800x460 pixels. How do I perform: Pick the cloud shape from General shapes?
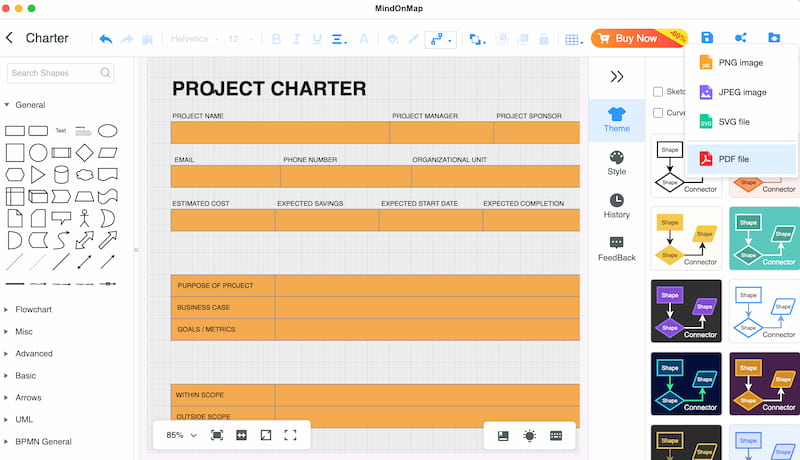click(84, 174)
